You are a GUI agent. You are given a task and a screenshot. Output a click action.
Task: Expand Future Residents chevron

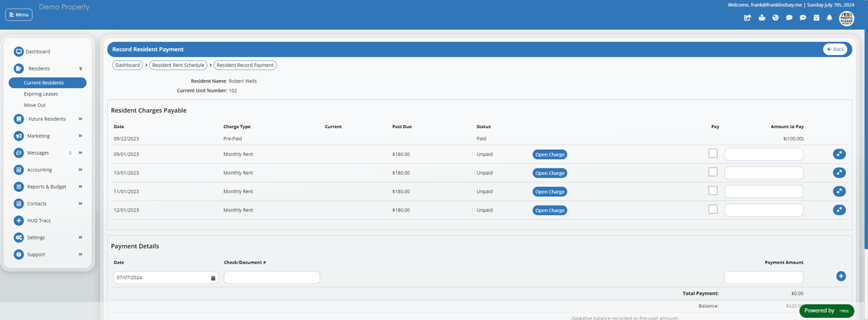80,119
